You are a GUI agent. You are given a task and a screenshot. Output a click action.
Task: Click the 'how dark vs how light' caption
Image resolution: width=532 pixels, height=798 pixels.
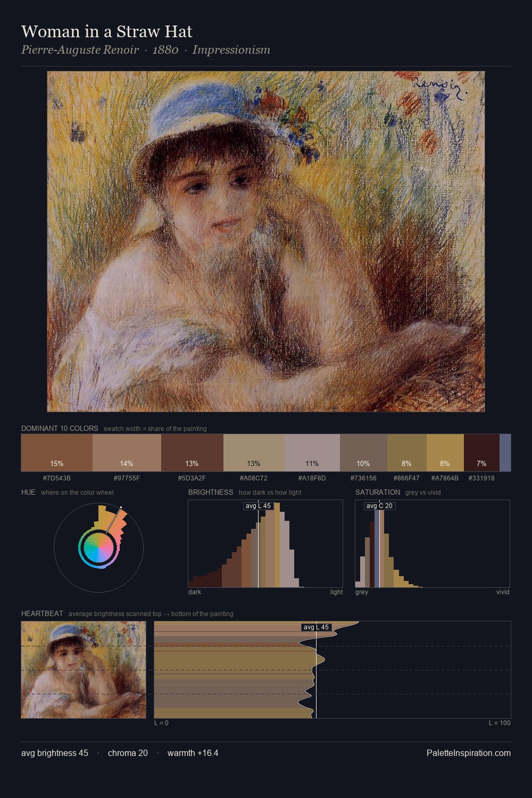click(270, 493)
